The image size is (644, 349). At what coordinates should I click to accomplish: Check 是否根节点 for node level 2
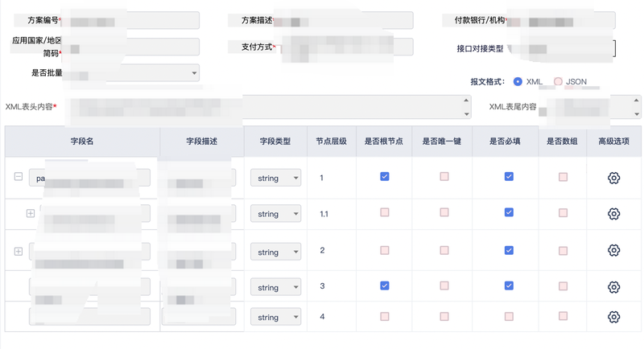(385, 250)
